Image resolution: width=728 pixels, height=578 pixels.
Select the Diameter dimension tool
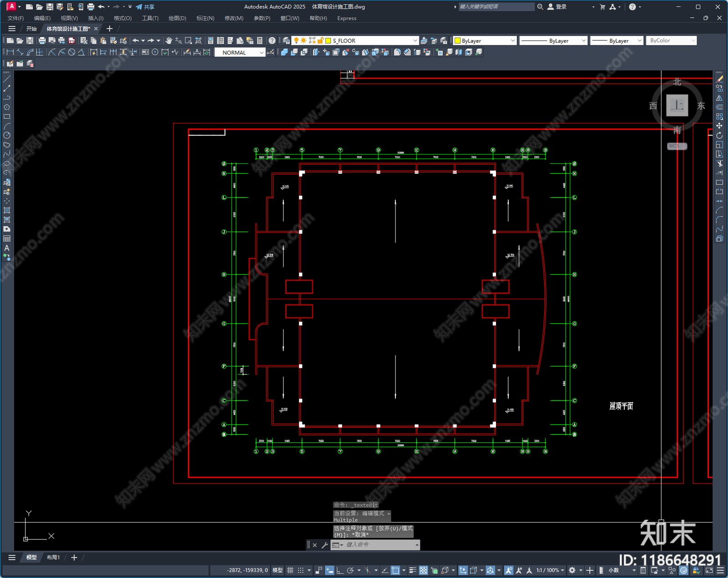(x=71, y=52)
